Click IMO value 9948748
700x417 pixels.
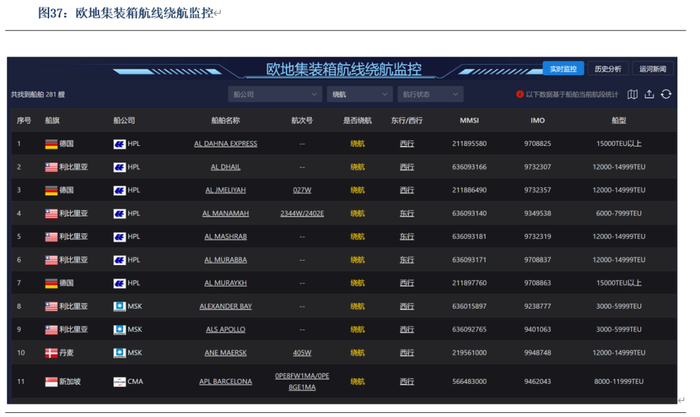pyautogui.click(x=538, y=353)
